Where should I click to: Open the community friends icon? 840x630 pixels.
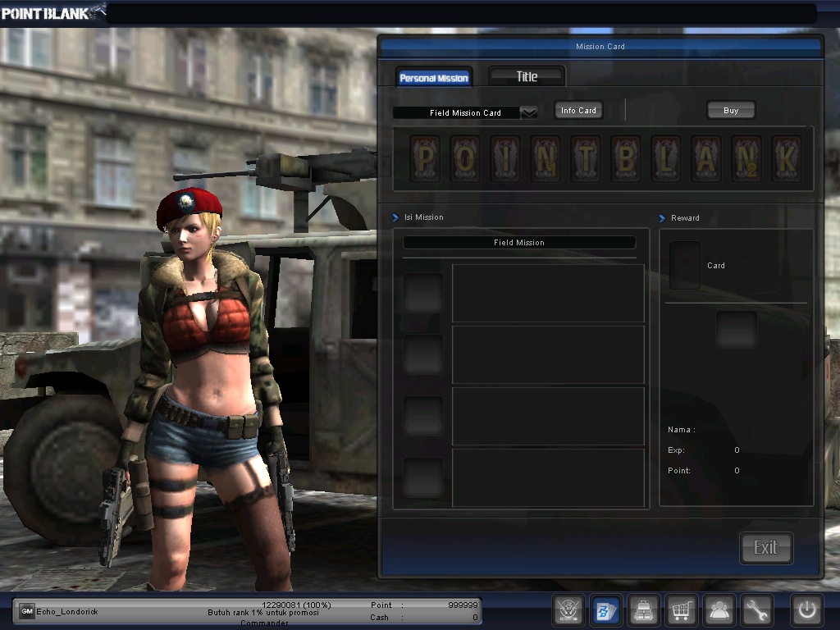coord(719,609)
